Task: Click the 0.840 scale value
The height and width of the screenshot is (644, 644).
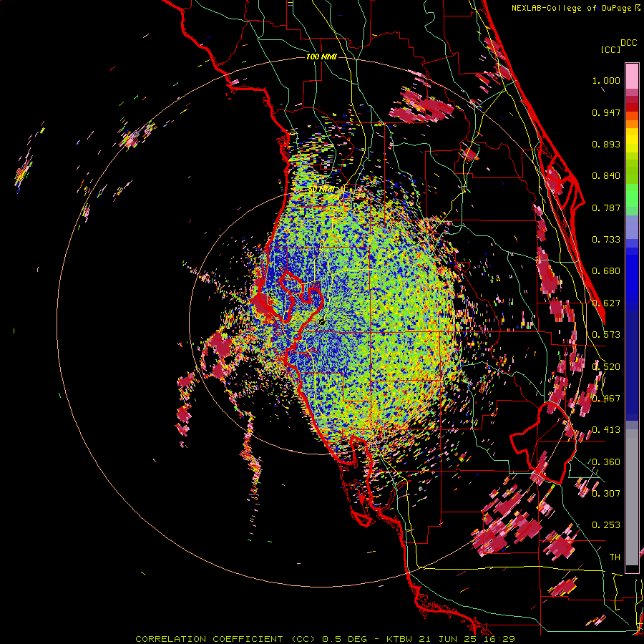Action: tap(606, 176)
